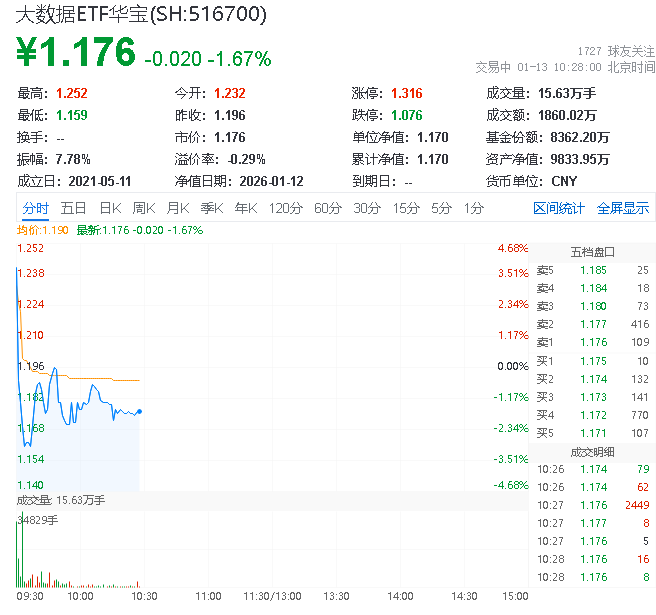Viewport: 656px width, 615px height.
Task: Click the 成交额 value 1860.02万
Action: pyautogui.click(x=567, y=115)
